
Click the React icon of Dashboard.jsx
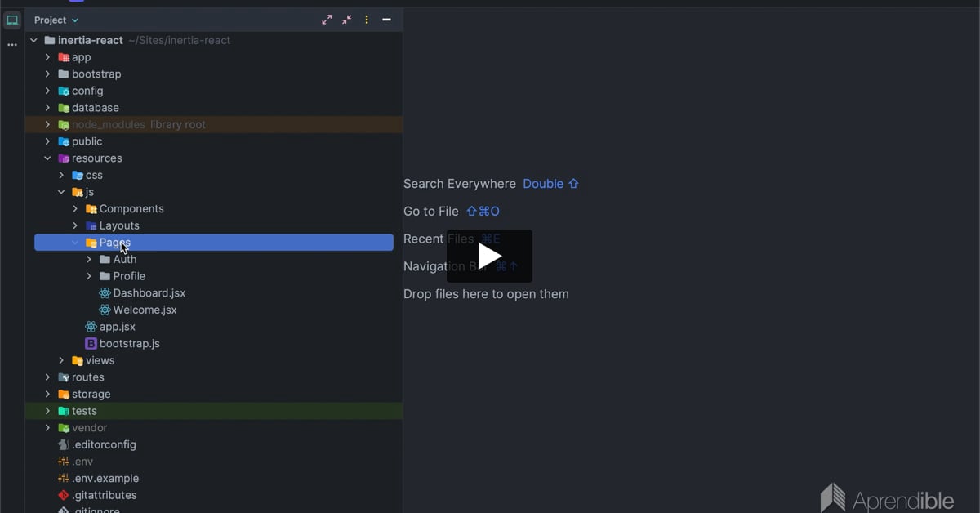pyautogui.click(x=105, y=292)
